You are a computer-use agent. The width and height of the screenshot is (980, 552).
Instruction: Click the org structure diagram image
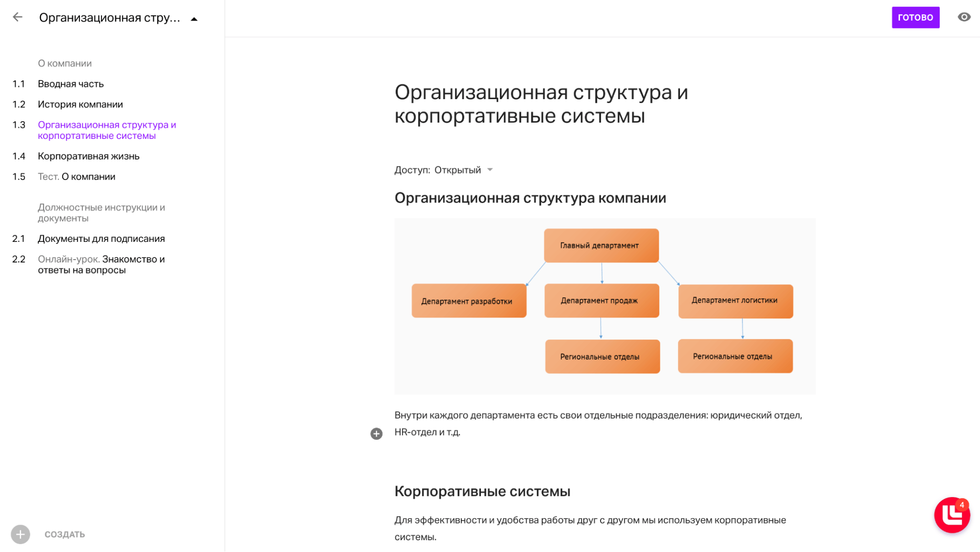604,306
